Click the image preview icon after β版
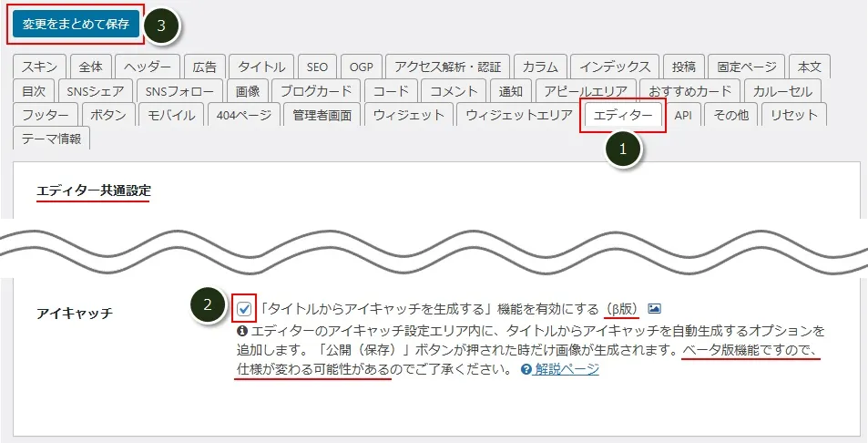Screen dimensions: 868x443 coord(655,309)
